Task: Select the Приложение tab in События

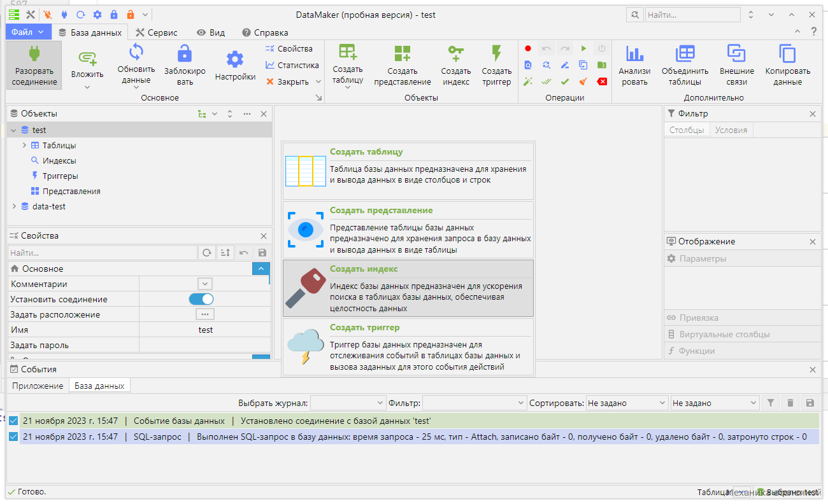Action: click(x=38, y=386)
